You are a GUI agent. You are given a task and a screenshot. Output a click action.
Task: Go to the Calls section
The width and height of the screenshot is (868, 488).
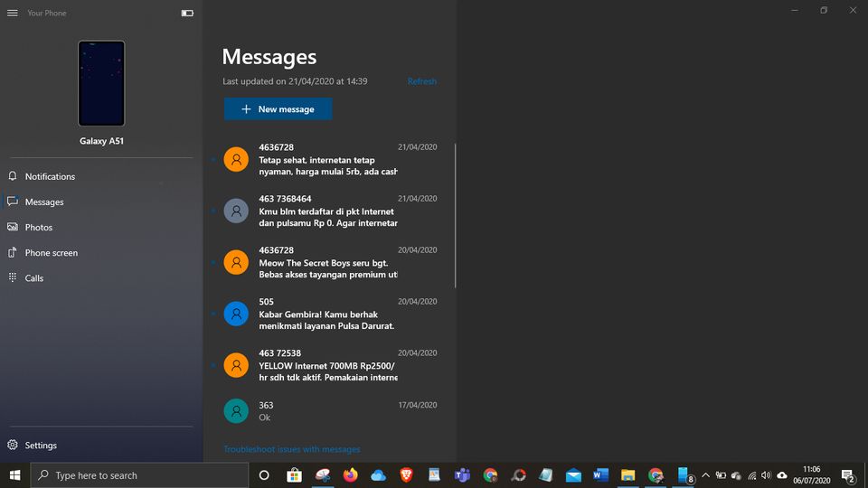34,278
